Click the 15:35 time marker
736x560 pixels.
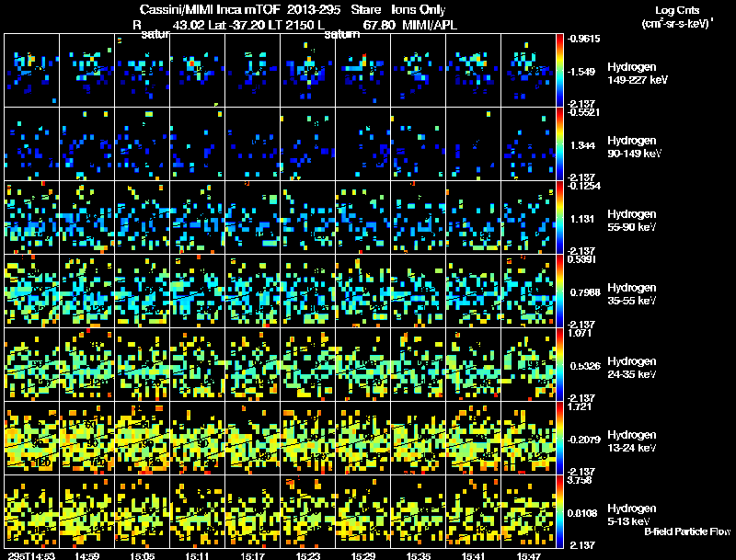(419, 554)
